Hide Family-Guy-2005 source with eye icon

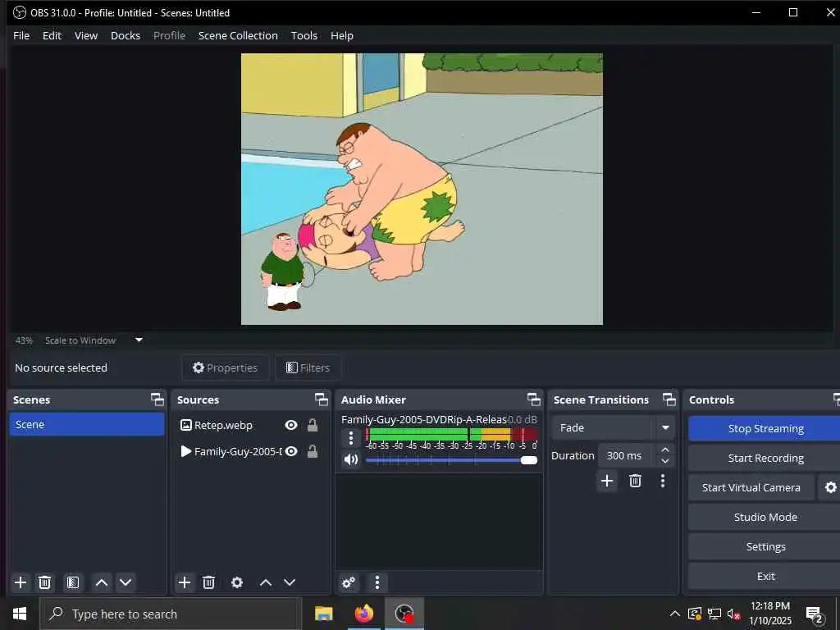[291, 452]
